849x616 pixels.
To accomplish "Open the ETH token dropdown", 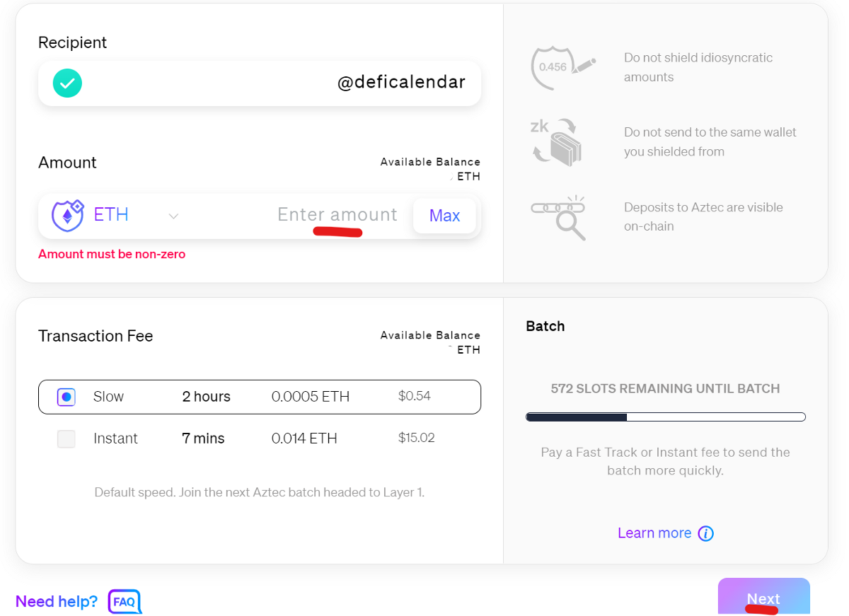I will [x=173, y=215].
